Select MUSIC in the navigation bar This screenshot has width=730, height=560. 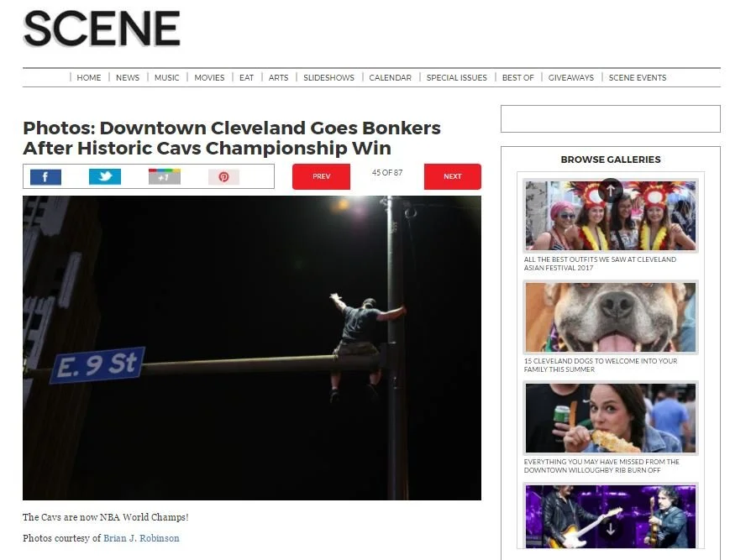click(166, 78)
